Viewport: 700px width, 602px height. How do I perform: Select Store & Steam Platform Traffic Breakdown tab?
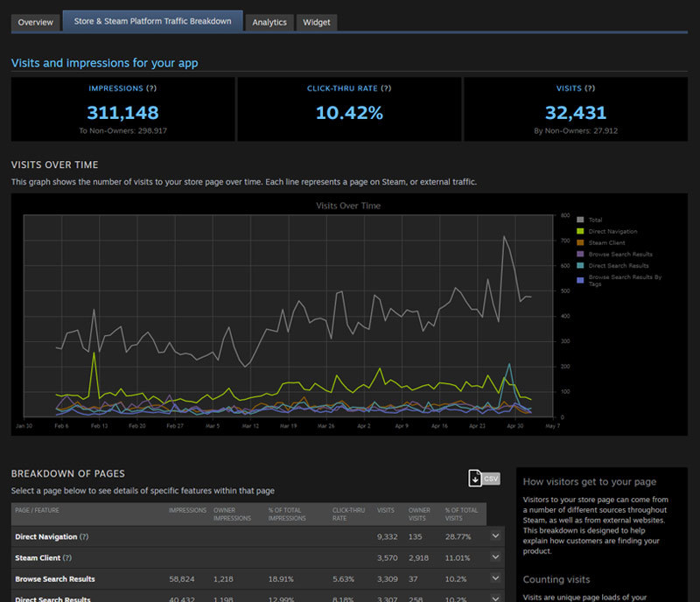coord(152,21)
